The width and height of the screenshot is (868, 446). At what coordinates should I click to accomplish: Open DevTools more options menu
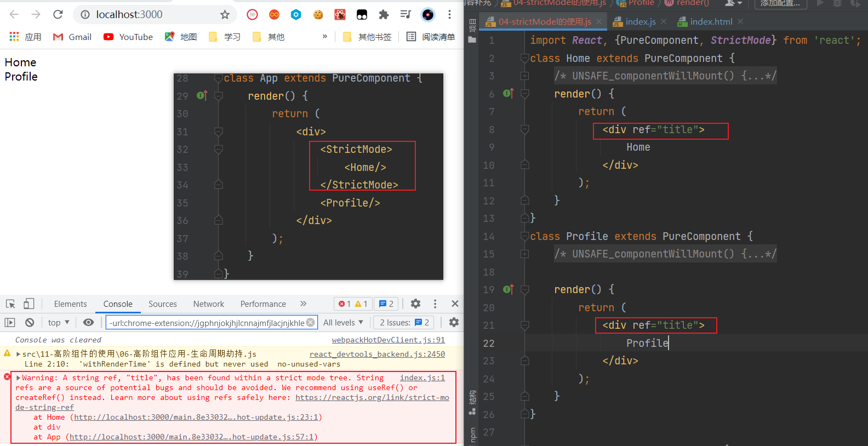click(435, 304)
